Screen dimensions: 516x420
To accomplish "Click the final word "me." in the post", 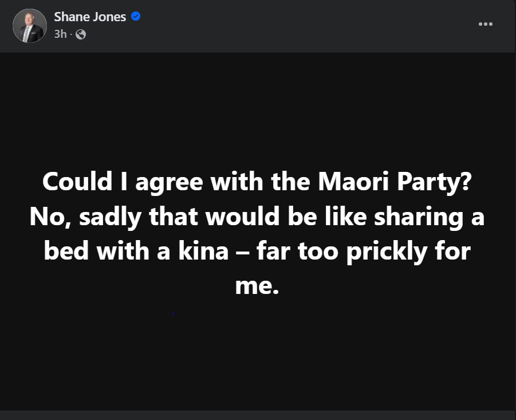I will [257, 286].
